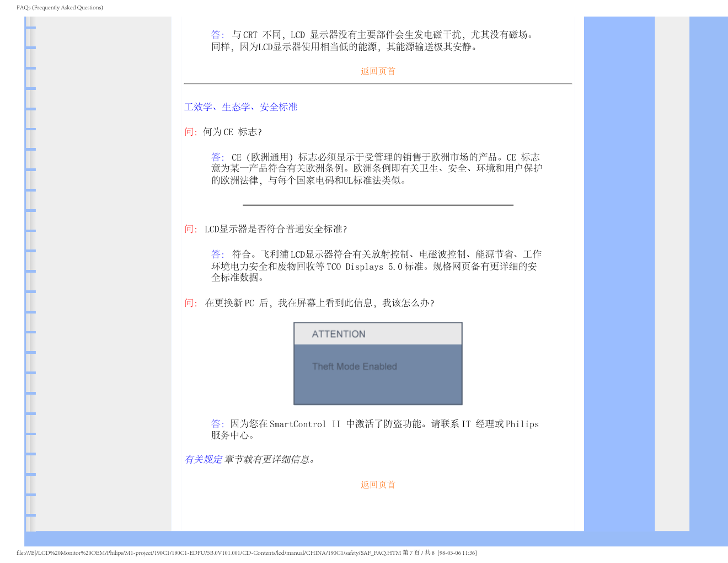Screen dimensions: 728x563
Task: Click the 工效学、生态学、安全标准 section heading
Action: pos(240,107)
